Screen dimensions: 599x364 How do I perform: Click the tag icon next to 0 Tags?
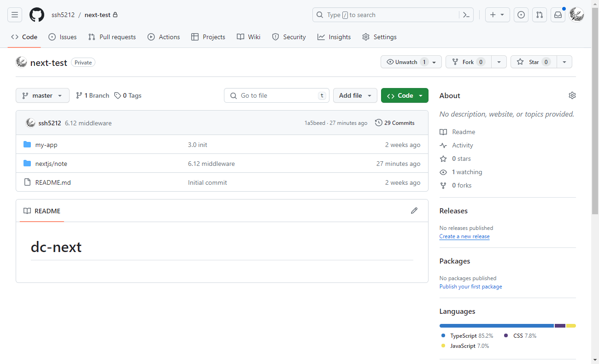pyautogui.click(x=117, y=95)
